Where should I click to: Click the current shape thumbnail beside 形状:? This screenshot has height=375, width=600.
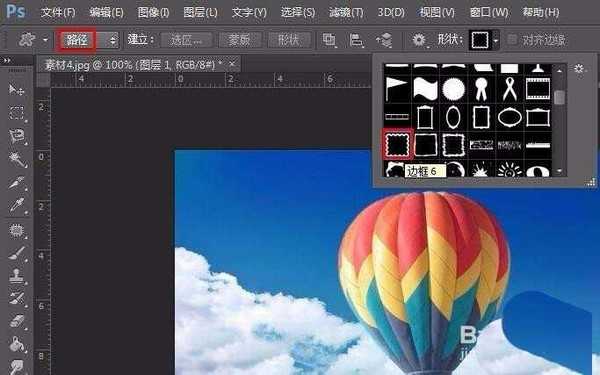[x=480, y=40]
